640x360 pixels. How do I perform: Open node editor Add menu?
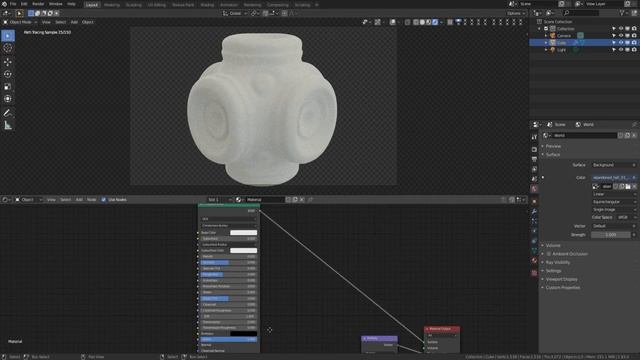coord(79,200)
